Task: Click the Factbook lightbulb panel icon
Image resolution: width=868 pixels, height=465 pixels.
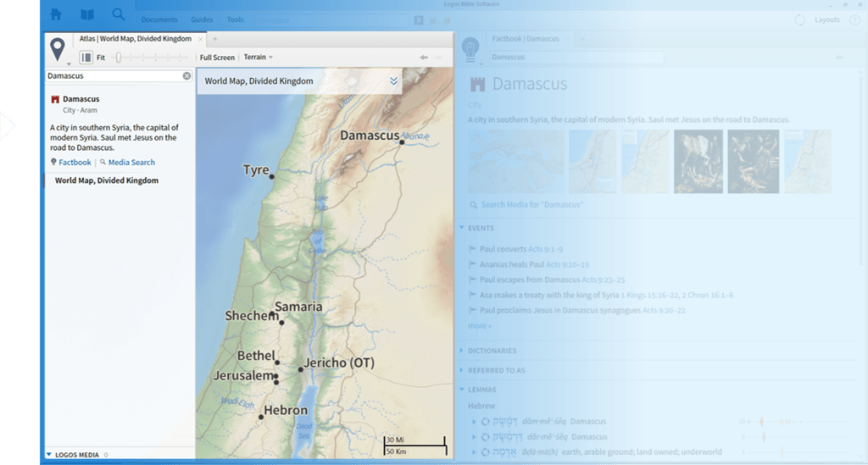Action: [x=470, y=49]
